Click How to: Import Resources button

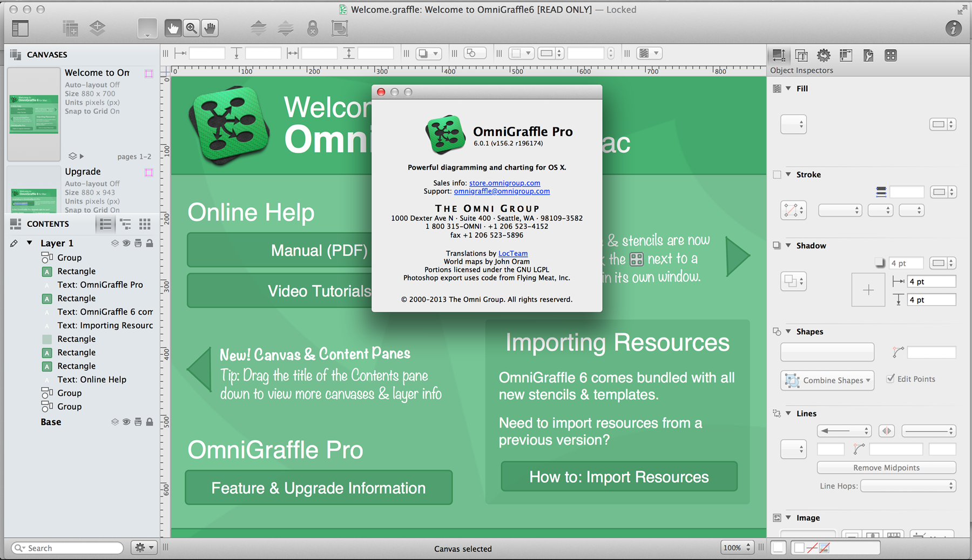coord(619,476)
